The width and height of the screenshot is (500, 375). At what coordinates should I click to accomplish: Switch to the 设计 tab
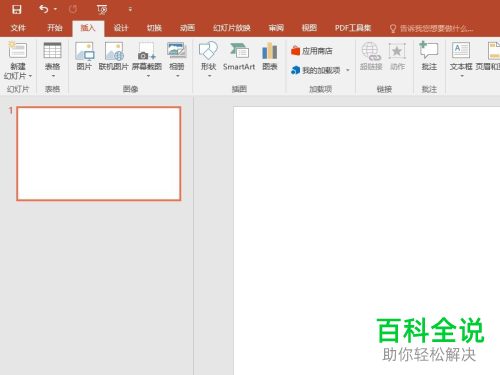pyautogui.click(x=121, y=28)
